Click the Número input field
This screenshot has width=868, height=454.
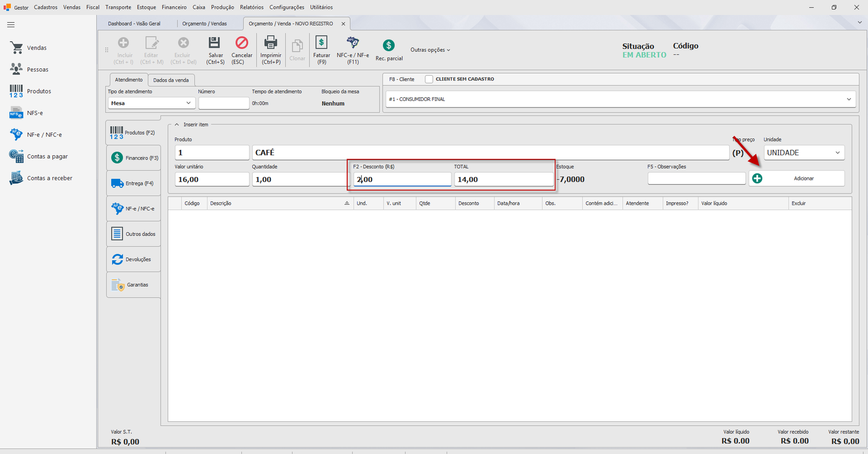[x=224, y=103]
